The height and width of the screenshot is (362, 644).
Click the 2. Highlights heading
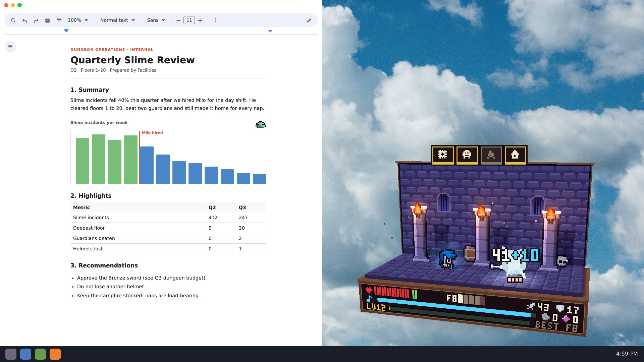pos(91,196)
